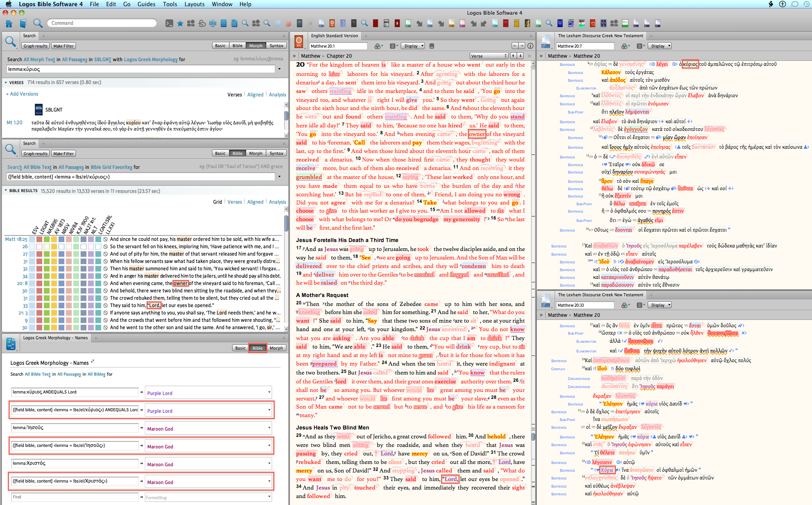This screenshot has width=812, height=505.
Task: Open the Guides menu
Action: [146, 4]
